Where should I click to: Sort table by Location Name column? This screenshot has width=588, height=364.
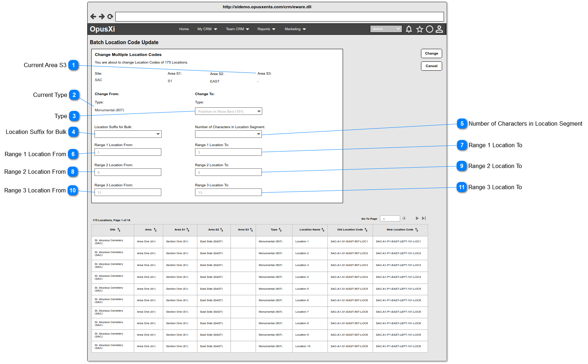tap(323, 230)
